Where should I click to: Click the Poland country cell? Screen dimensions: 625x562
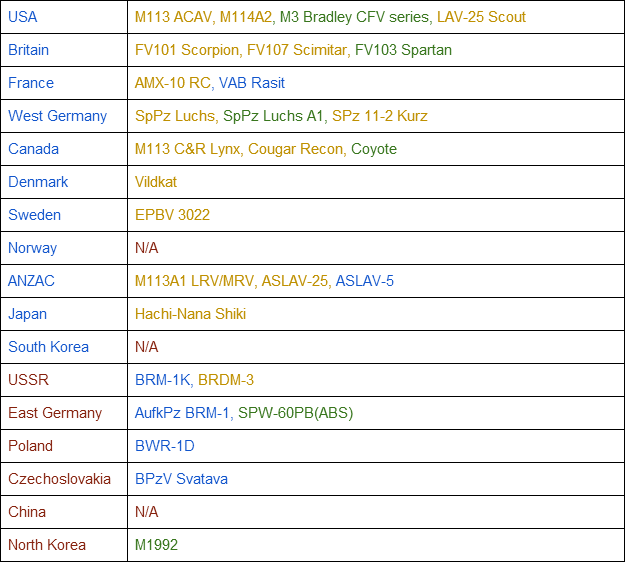point(64,446)
